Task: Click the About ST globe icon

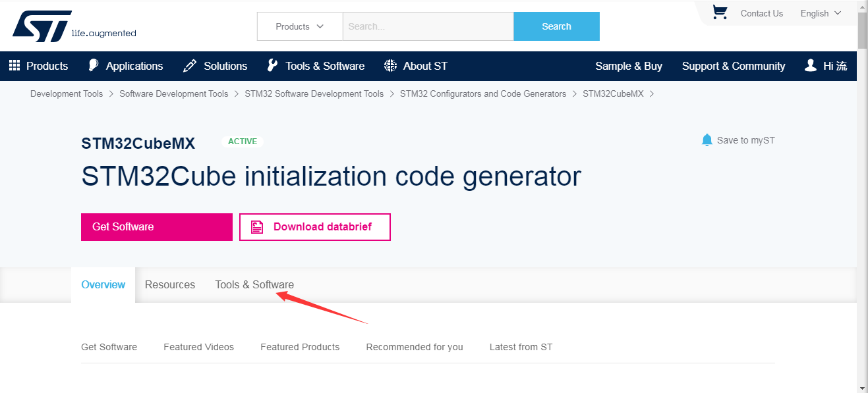Action: pyautogui.click(x=391, y=66)
